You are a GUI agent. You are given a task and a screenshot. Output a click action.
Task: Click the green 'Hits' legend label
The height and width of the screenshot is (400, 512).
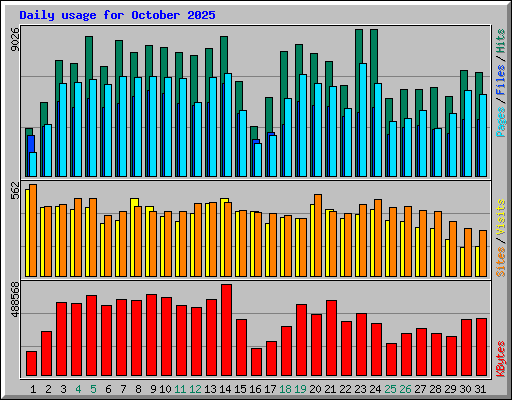pos(501,41)
